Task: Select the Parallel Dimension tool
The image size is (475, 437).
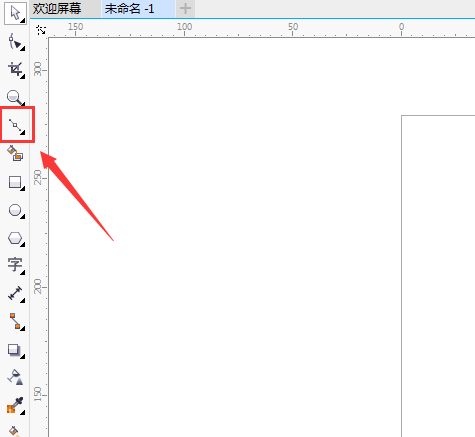Action: click(15, 294)
